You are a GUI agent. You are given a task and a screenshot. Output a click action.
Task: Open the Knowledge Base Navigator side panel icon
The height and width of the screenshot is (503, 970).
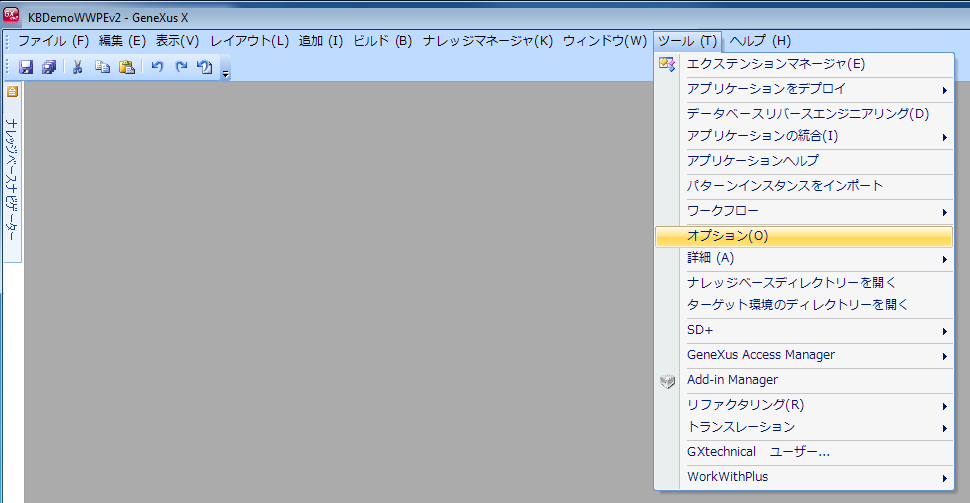[x=13, y=91]
